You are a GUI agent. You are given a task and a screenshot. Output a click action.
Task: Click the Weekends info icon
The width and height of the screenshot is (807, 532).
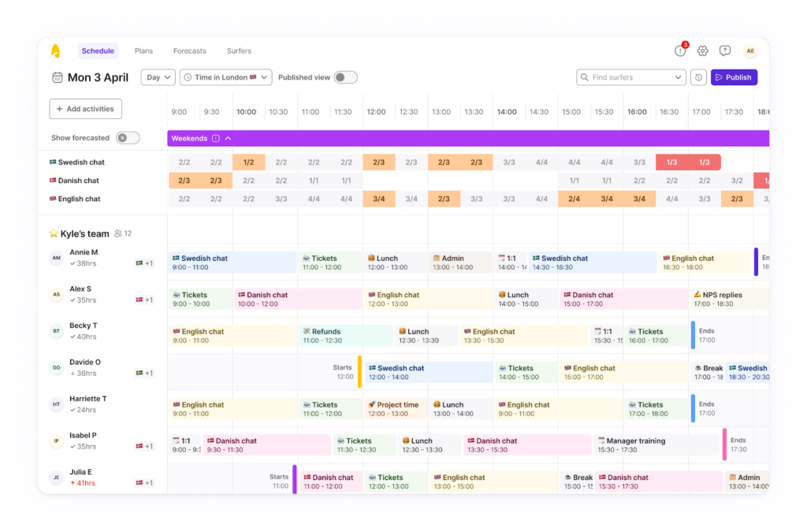coord(216,139)
